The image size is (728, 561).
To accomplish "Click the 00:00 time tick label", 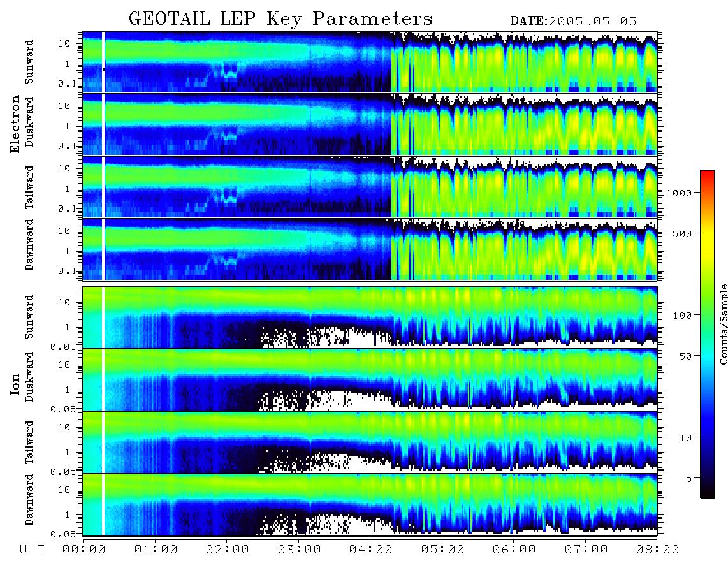I will coord(84,550).
